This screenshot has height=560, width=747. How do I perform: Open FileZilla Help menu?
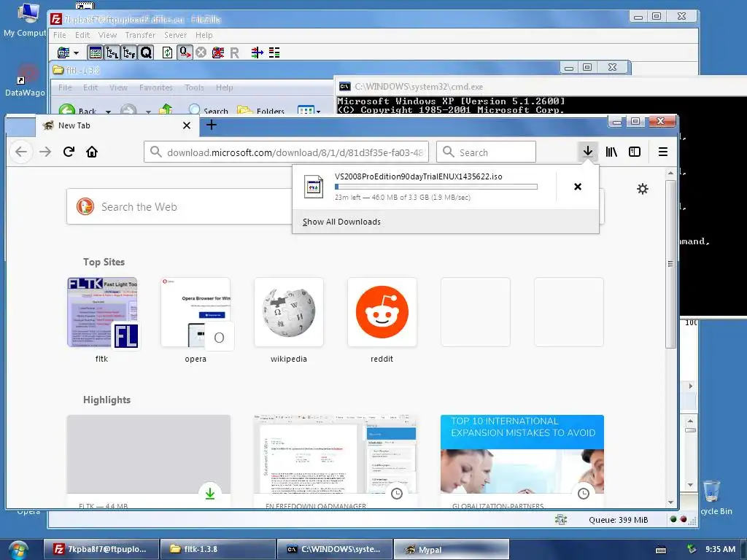click(x=204, y=35)
